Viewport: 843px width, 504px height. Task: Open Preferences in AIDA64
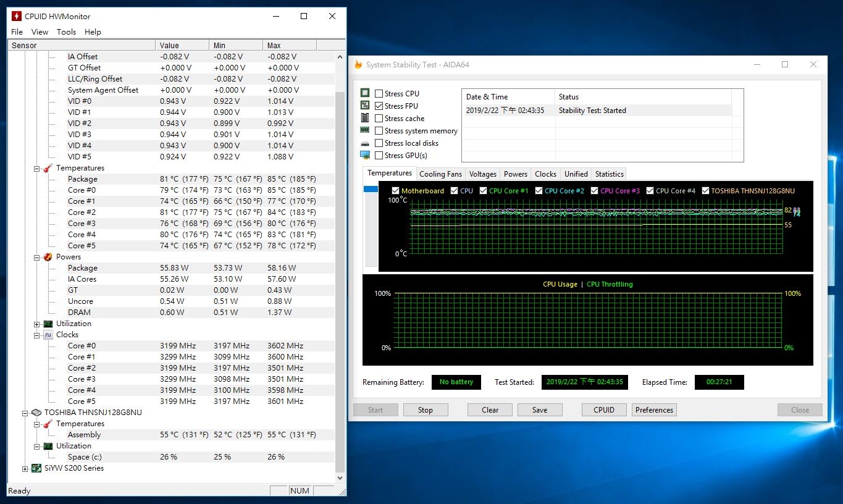click(654, 410)
